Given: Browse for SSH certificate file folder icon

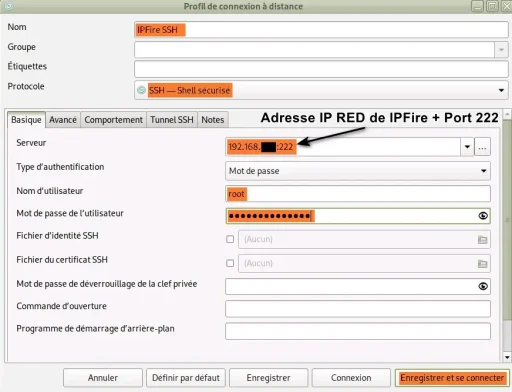Looking at the screenshot, I should point(482,264).
